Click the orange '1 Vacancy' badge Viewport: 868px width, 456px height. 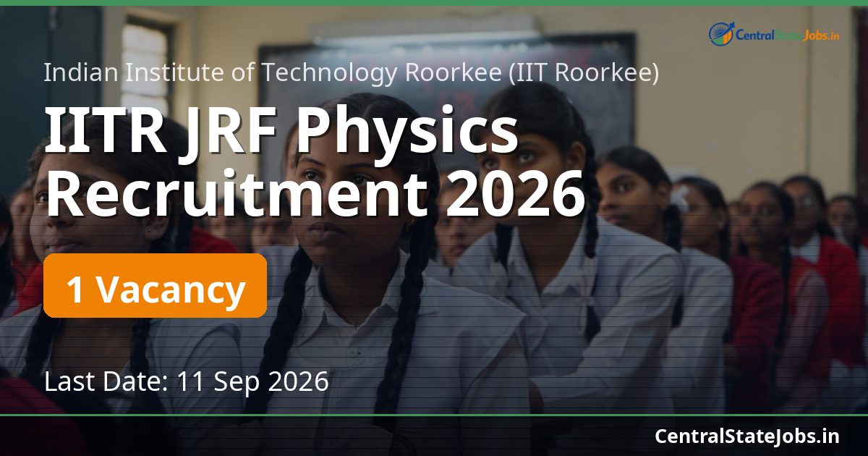pos(155,286)
